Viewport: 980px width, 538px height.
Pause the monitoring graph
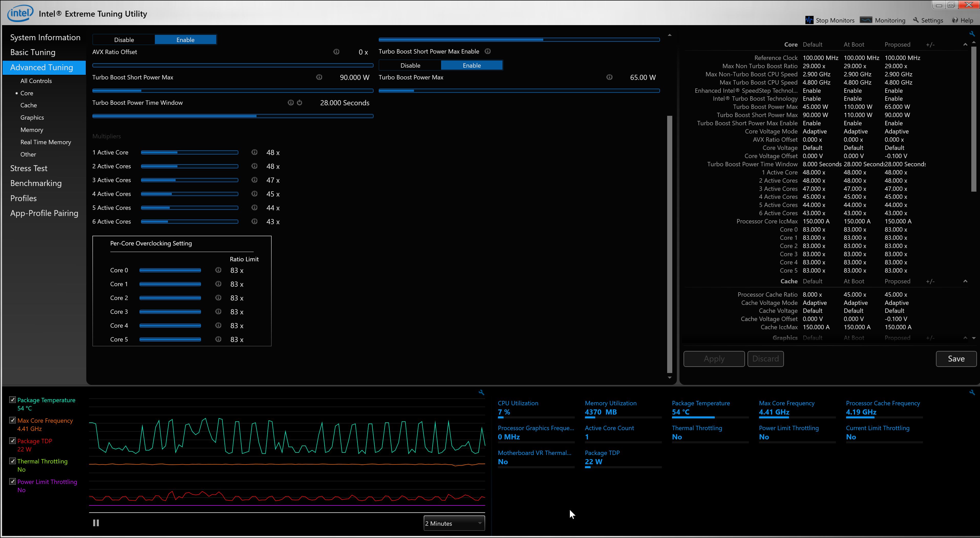pos(96,523)
